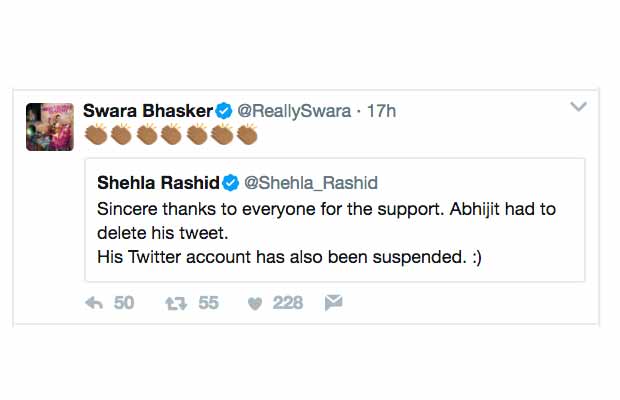Open the tweet options chevron dropdown
620x400 pixels.
click(578, 107)
